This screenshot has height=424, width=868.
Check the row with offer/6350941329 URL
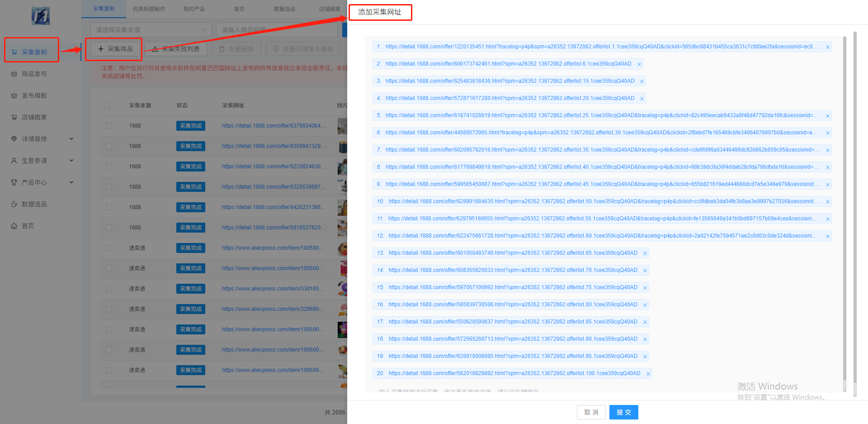pyautogui.click(x=109, y=146)
